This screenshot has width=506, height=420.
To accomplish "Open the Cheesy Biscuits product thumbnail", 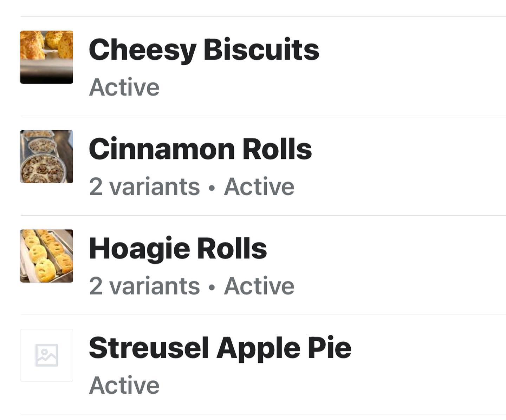I will [47, 57].
